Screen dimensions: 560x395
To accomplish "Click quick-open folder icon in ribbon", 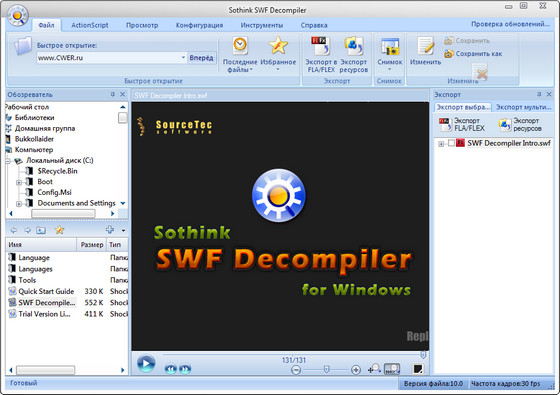I will [x=23, y=46].
